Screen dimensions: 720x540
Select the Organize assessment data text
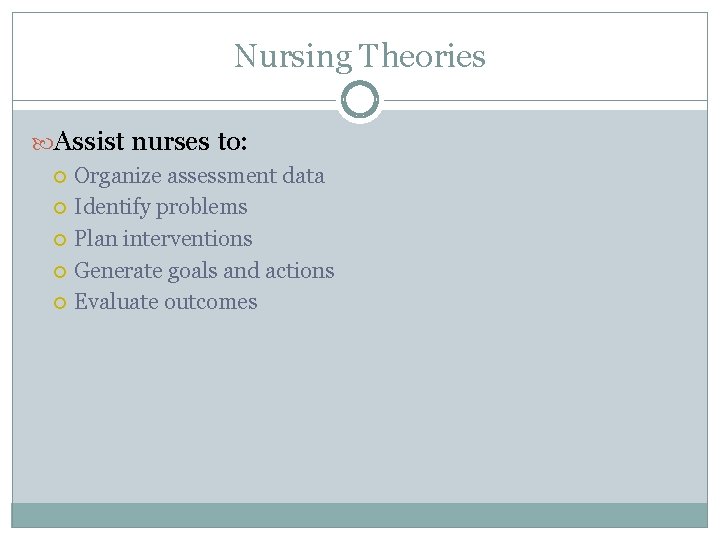click(199, 176)
